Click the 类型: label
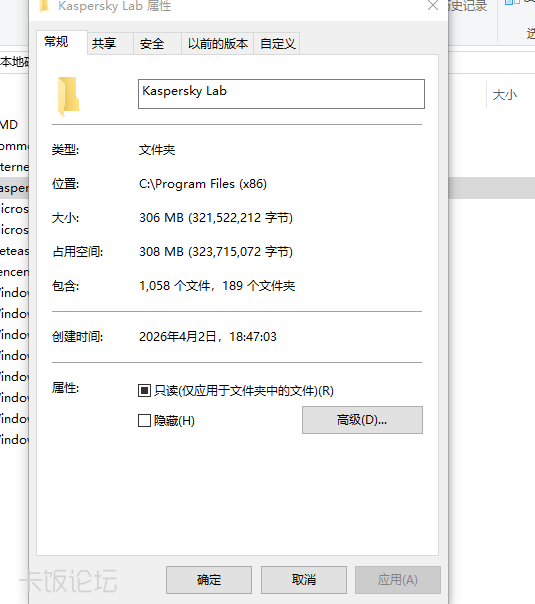Viewport: 535px width, 604px height. click(65, 150)
